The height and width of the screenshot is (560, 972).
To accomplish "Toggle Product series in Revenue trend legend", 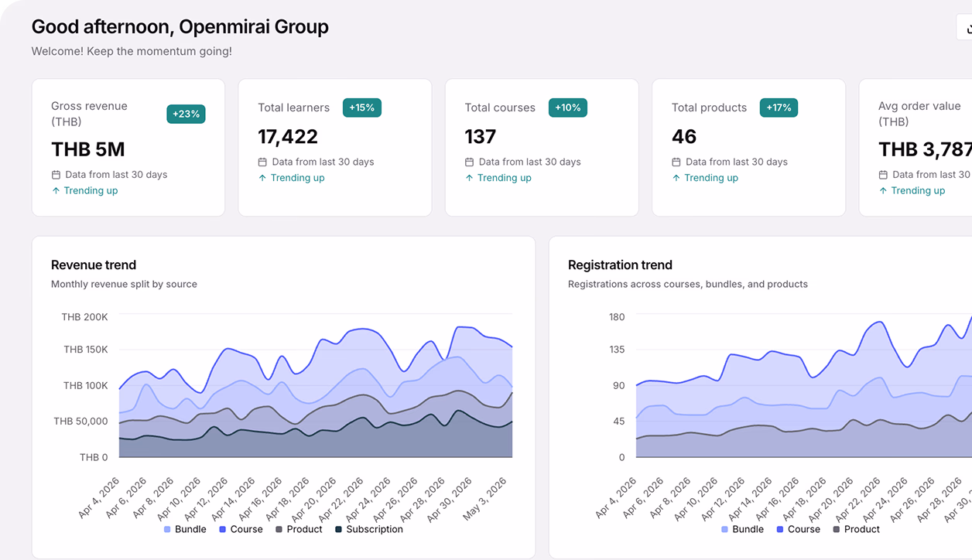I will tap(299, 529).
